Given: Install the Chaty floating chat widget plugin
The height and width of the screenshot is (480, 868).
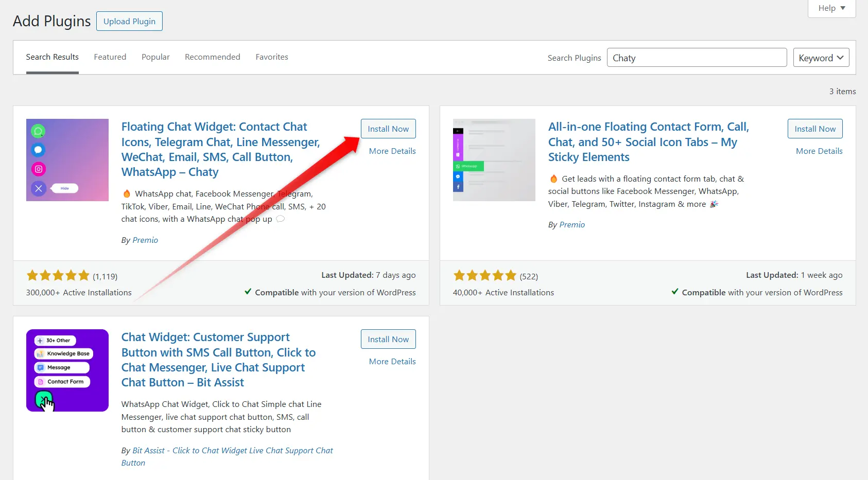Looking at the screenshot, I should (x=388, y=129).
